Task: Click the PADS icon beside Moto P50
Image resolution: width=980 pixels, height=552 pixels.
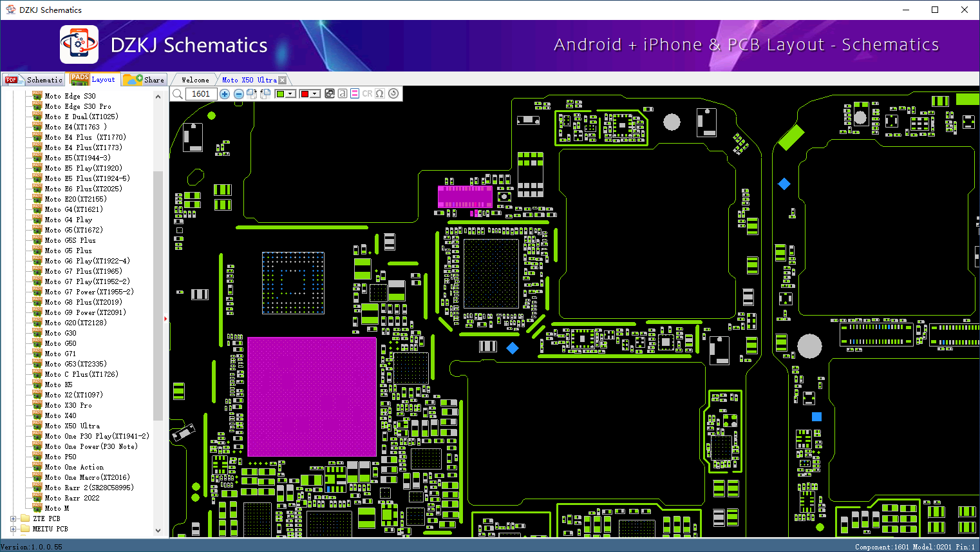Action: pyautogui.click(x=37, y=457)
